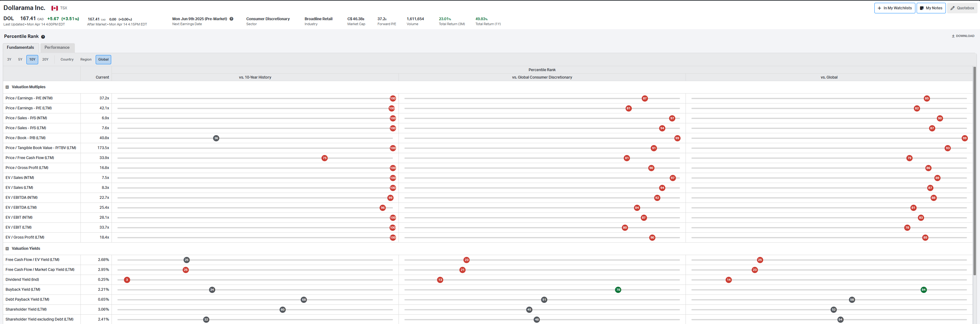
Task: Click the Debt Payback Yield (LTM) row label
Action: click(x=27, y=300)
